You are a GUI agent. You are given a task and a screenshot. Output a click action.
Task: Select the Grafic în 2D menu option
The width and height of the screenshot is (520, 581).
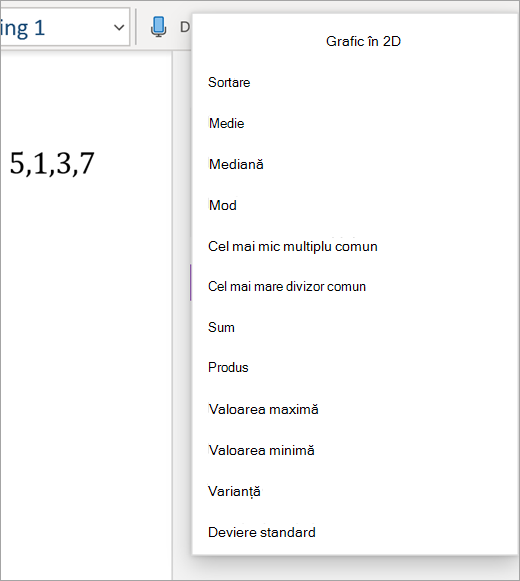click(x=363, y=41)
